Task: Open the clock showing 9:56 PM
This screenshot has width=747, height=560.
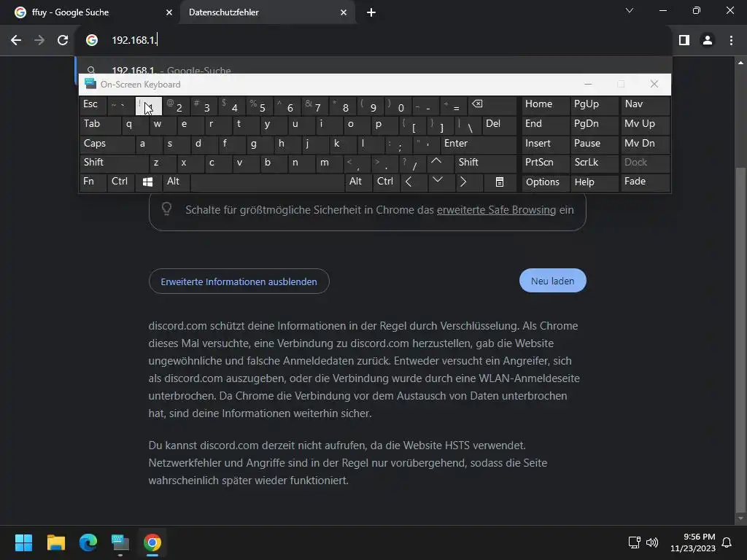Action: (693, 542)
